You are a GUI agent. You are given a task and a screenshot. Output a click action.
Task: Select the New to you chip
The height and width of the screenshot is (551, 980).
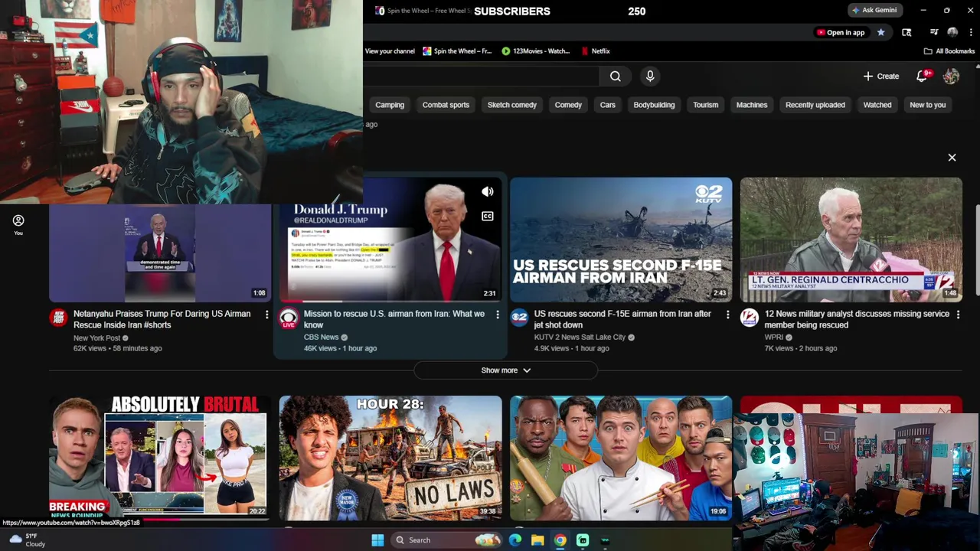(928, 105)
